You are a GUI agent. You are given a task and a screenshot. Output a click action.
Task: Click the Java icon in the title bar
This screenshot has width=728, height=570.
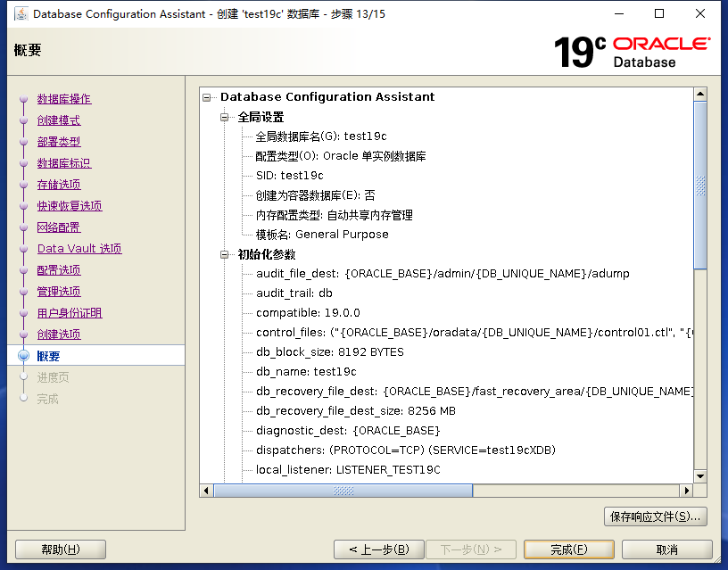[21, 14]
